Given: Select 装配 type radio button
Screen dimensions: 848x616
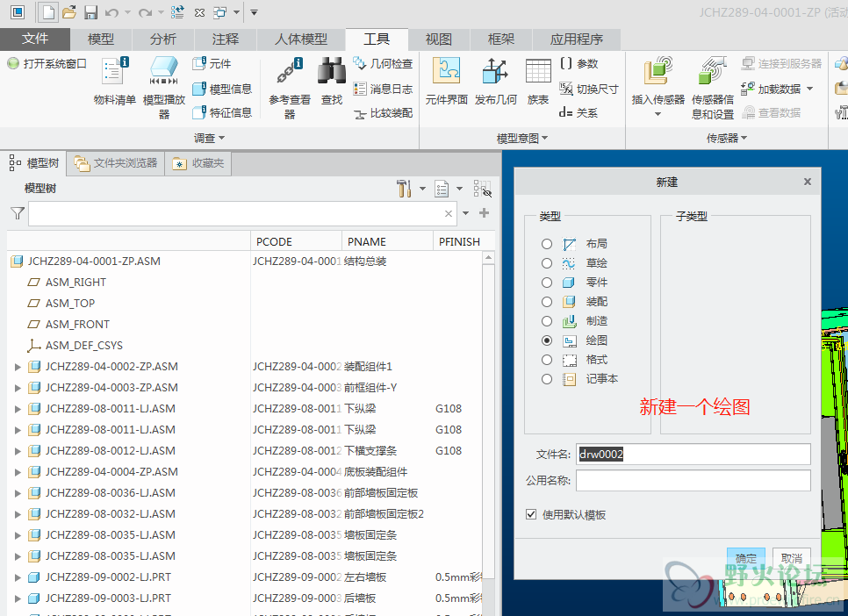Looking at the screenshot, I should click(547, 302).
